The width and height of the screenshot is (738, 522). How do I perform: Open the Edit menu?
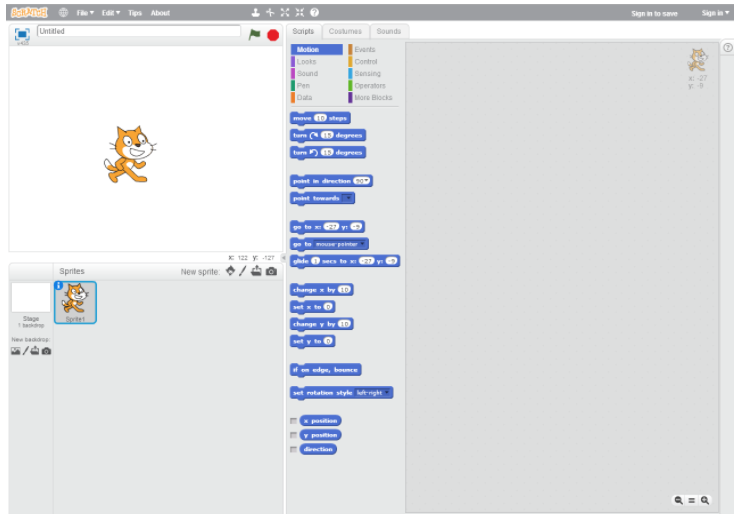tap(111, 13)
